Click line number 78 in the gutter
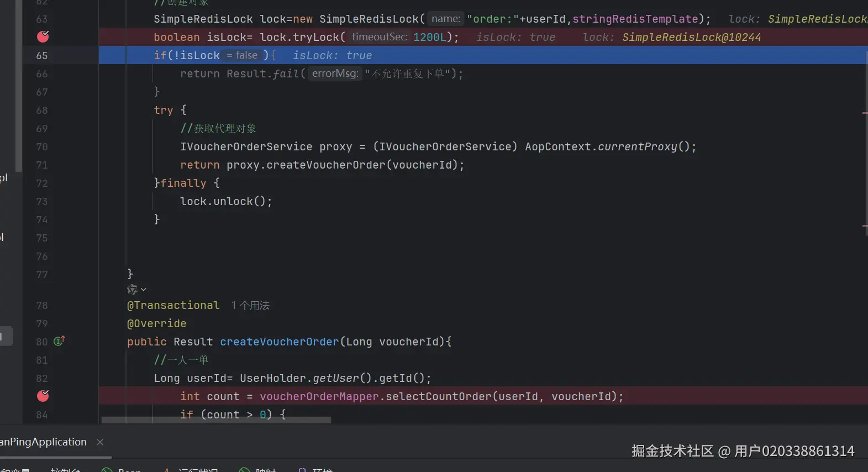Screen dimensions: 868x472 (x=42, y=305)
